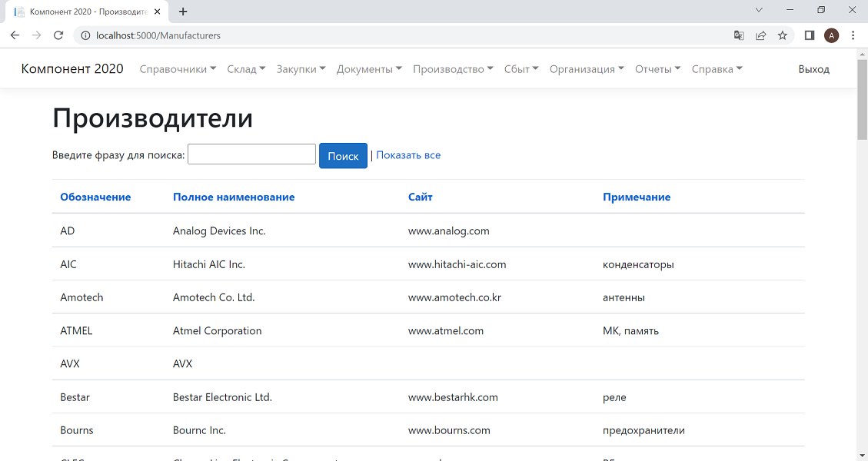This screenshot has height=461, width=868.
Task: Expand the Документы menu
Action: click(x=369, y=69)
